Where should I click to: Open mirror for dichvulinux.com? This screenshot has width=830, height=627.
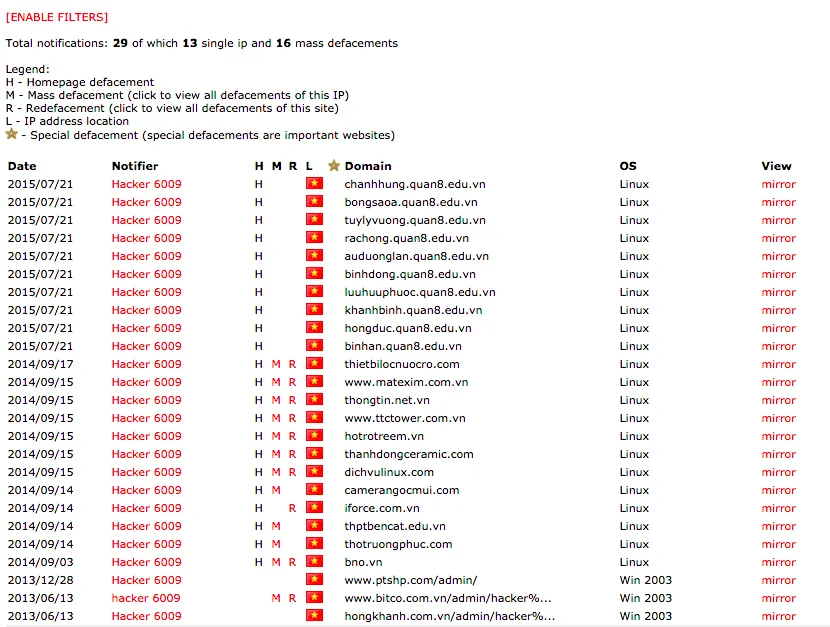coord(778,472)
